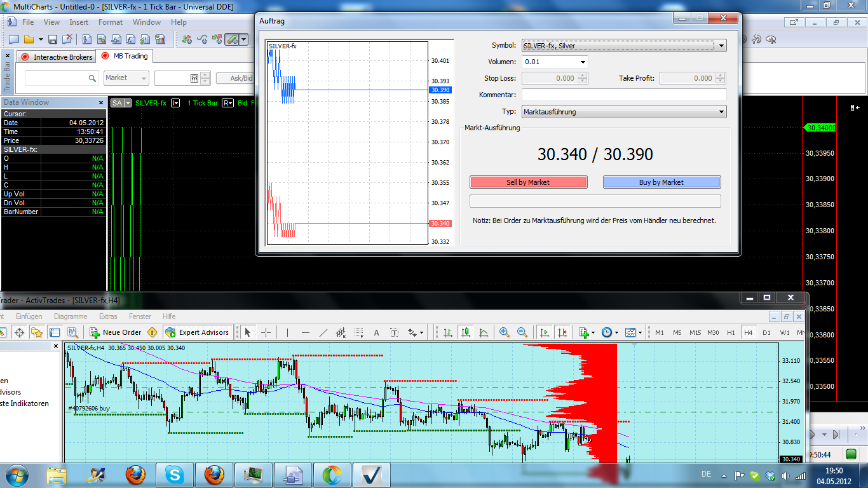The height and width of the screenshot is (488, 868).
Task: Open workspace folder icon in MultiCharts
Action: point(29,39)
